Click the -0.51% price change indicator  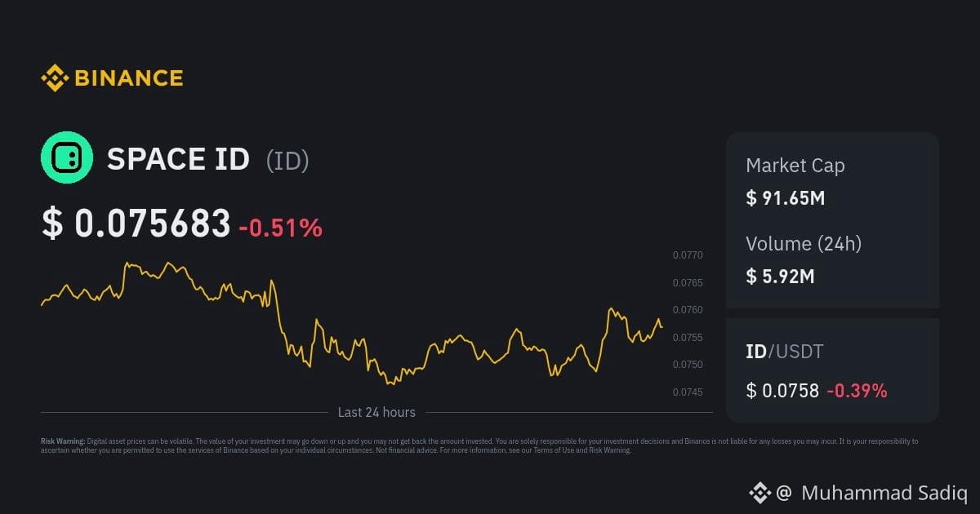[280, 228]
